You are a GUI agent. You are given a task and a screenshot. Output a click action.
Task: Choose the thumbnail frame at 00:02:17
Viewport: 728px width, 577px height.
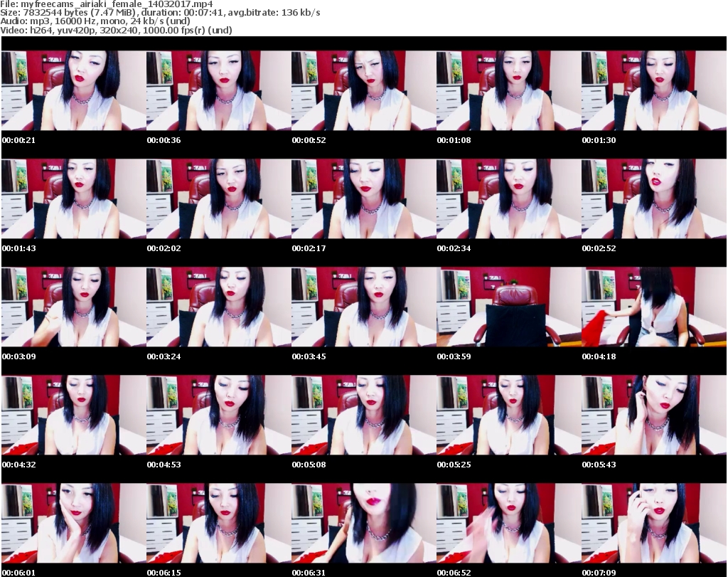pyautogui.click(x=363, y=198)
